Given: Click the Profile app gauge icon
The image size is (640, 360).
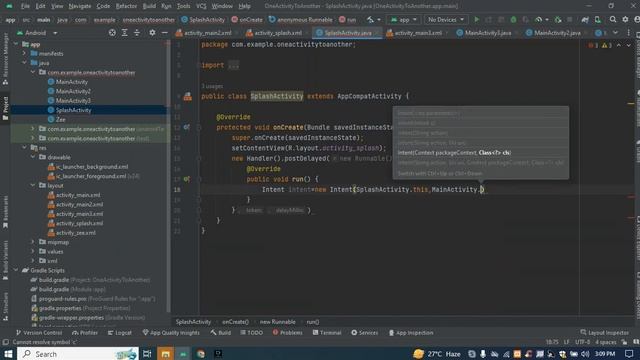Looking at the screenshot, I should point(539,20).
